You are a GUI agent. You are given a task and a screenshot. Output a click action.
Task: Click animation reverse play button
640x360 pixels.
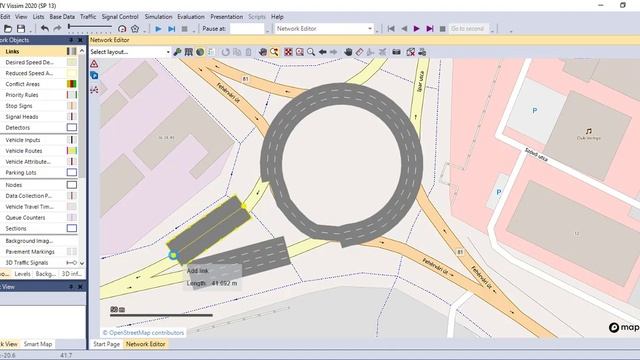click(404, 29)
